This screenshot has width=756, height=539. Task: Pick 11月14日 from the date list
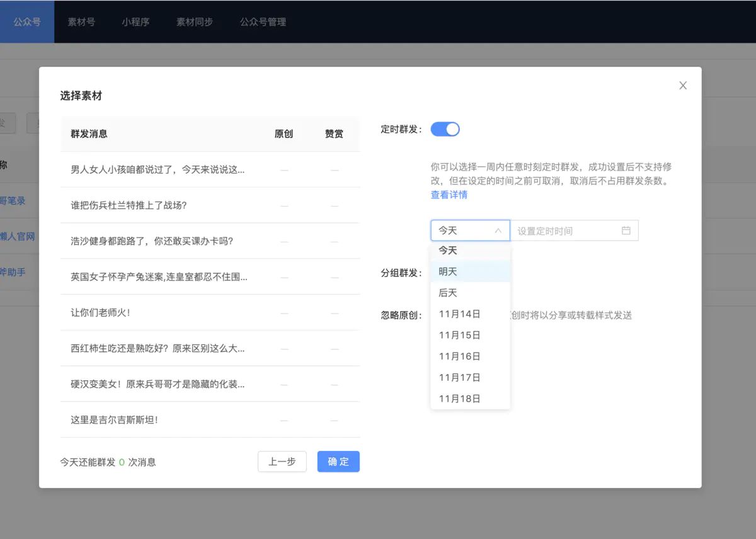[470, 314]
